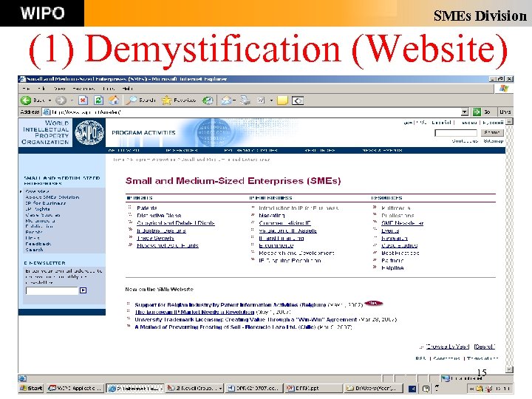The height and width of the screenshot is (399, 532).
Task: Open Favorites star toolbar button
Action: point(179,100)
